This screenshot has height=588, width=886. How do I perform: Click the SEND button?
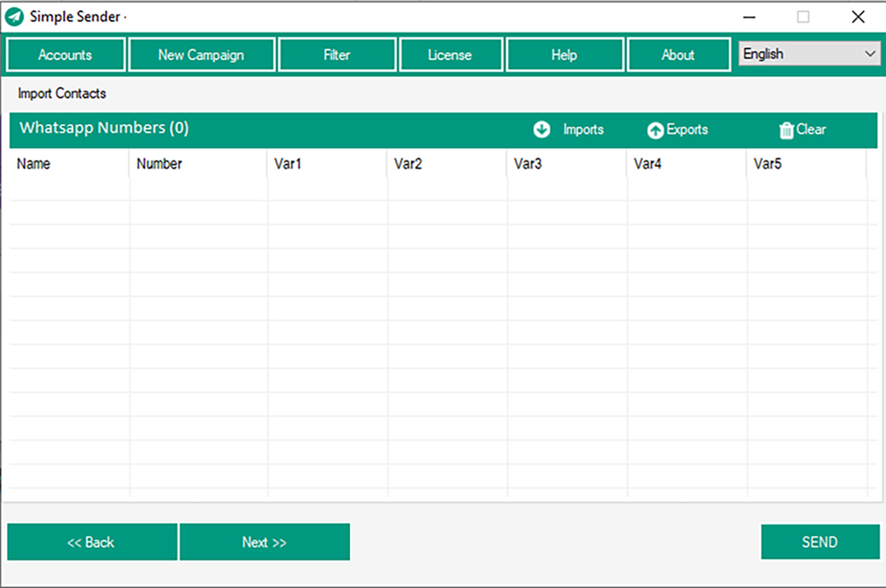click(x=820, y=542)
